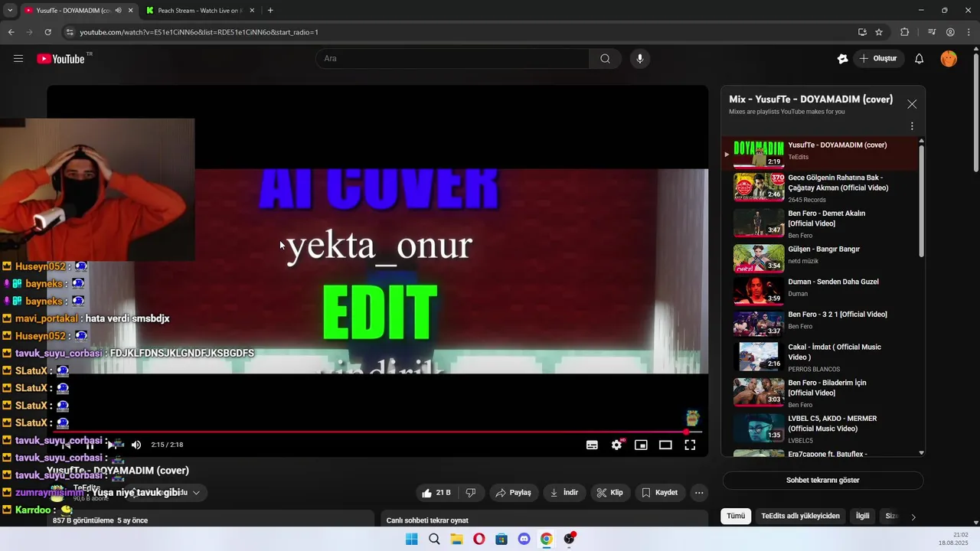The image size is (980, 551).
Task: Open Chrome profile icon
Action: pos(950,32)
